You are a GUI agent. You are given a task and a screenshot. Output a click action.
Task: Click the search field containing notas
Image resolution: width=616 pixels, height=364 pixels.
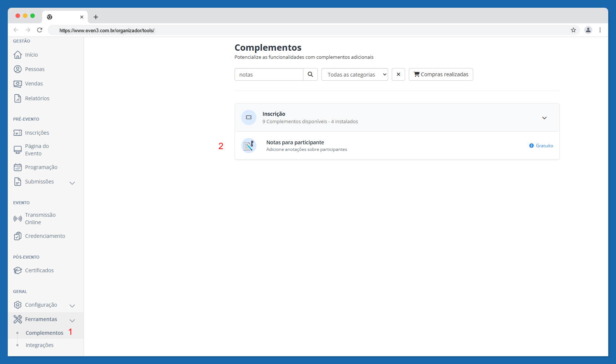(x=269, y=74)
